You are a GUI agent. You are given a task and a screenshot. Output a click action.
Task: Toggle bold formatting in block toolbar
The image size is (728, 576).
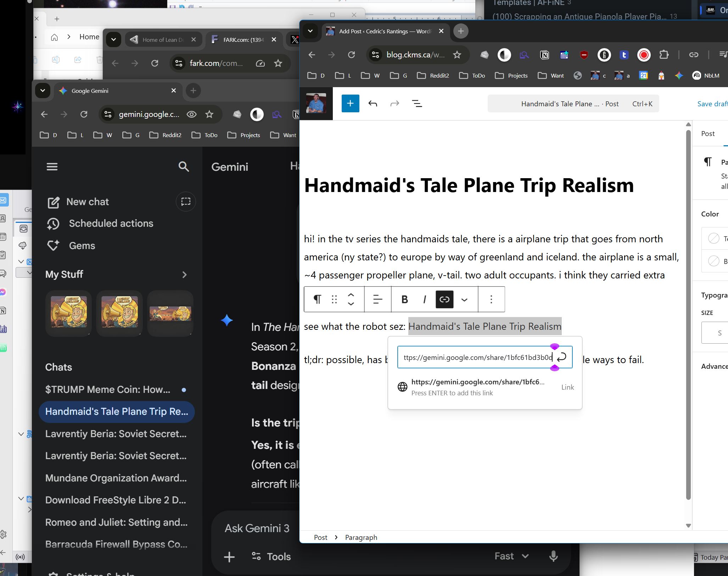click(x=404, y=299)
